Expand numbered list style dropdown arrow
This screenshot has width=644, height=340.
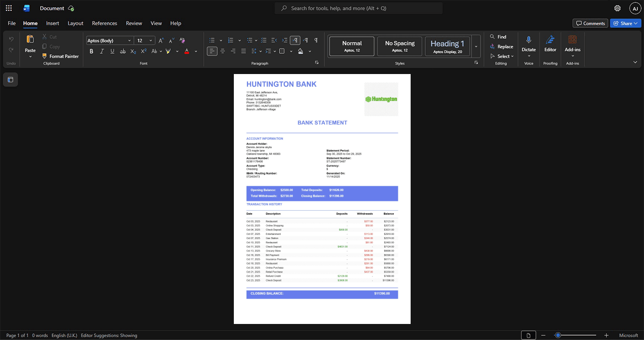pos(239,40)
